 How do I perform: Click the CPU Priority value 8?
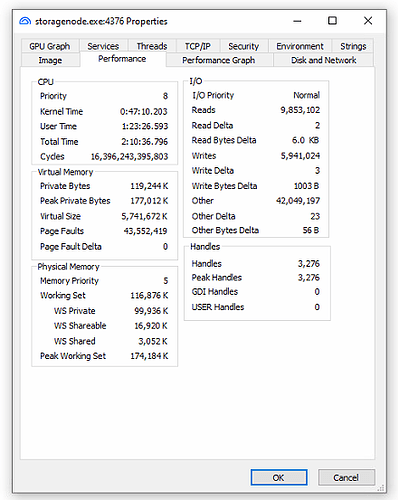[x=165, y=96]
